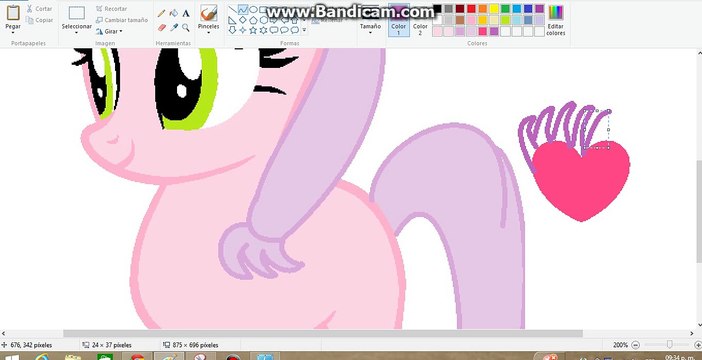Open Internet Explorer from the taskbar
The height and width of the screenshot is (360, 702).
click(43, 357)
